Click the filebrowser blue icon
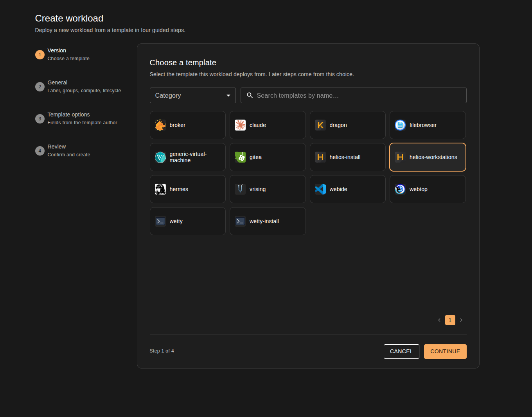 [400, 125]
